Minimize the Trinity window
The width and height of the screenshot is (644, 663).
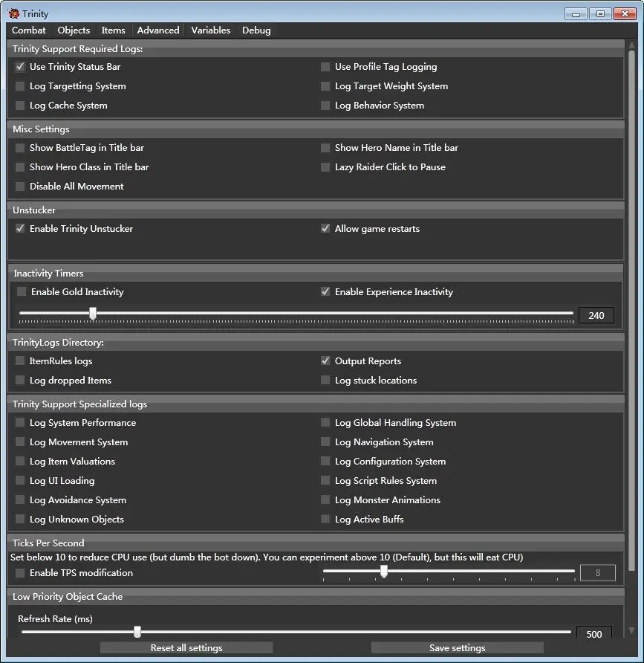pyautogui.click(x=576, y=14)
